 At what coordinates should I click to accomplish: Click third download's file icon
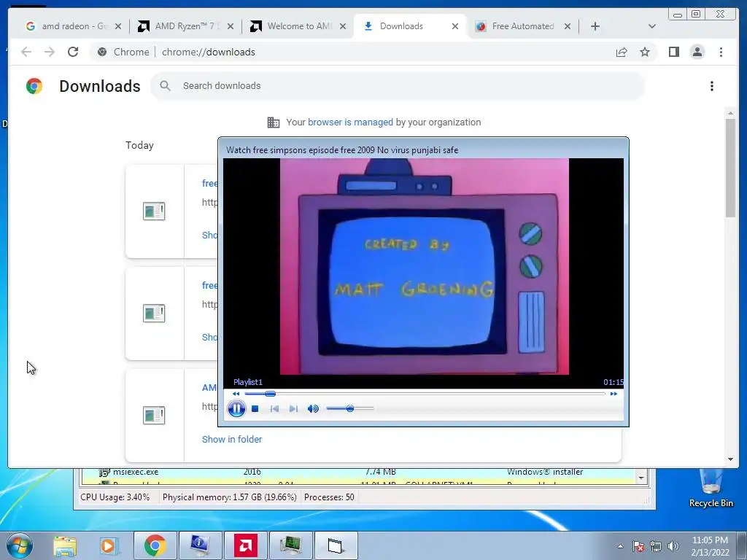[x=154, y=415]
